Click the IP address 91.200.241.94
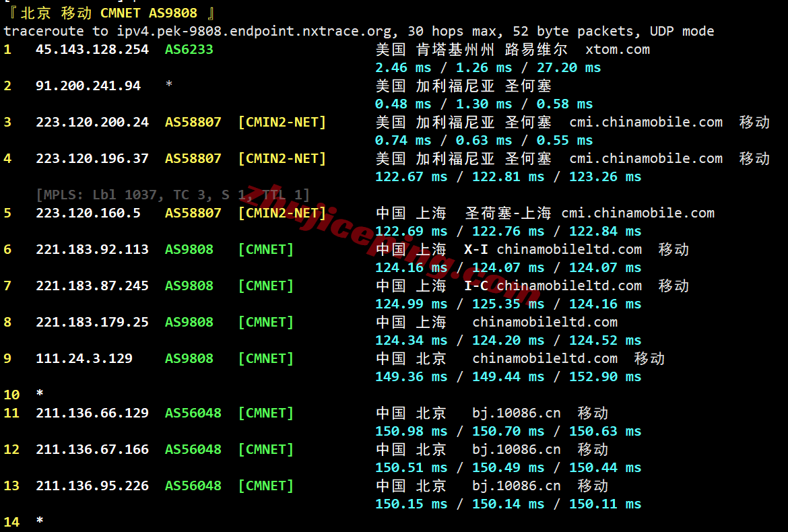Image resolution: width=788 pixels, height=532 pixels. click(88, 86)
